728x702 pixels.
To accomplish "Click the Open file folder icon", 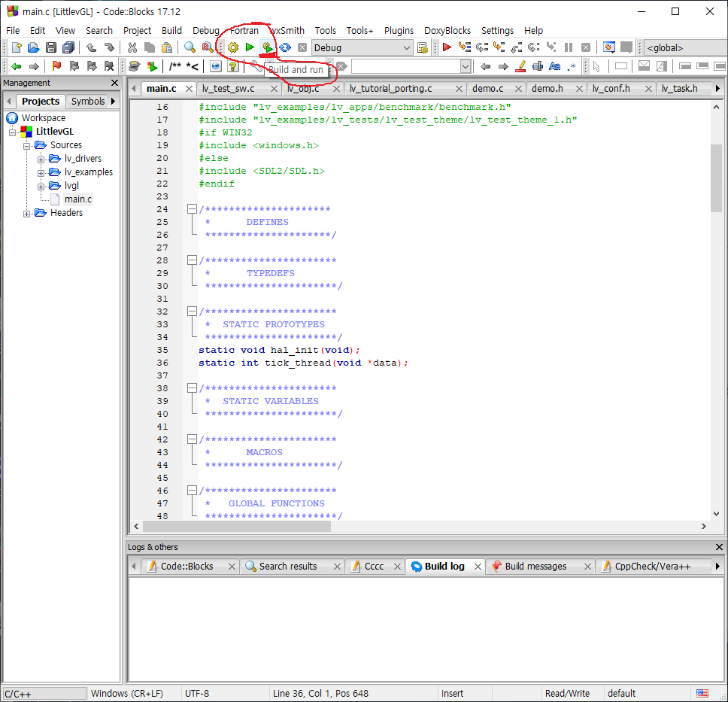I will (33, 47).
